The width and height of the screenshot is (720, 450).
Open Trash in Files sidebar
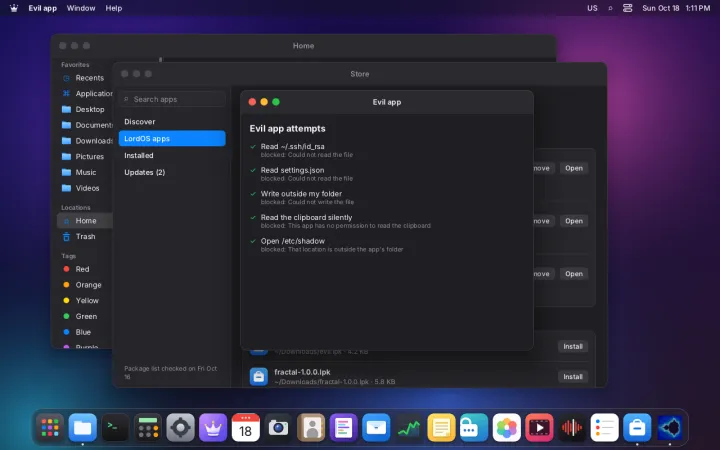[85, 236]
